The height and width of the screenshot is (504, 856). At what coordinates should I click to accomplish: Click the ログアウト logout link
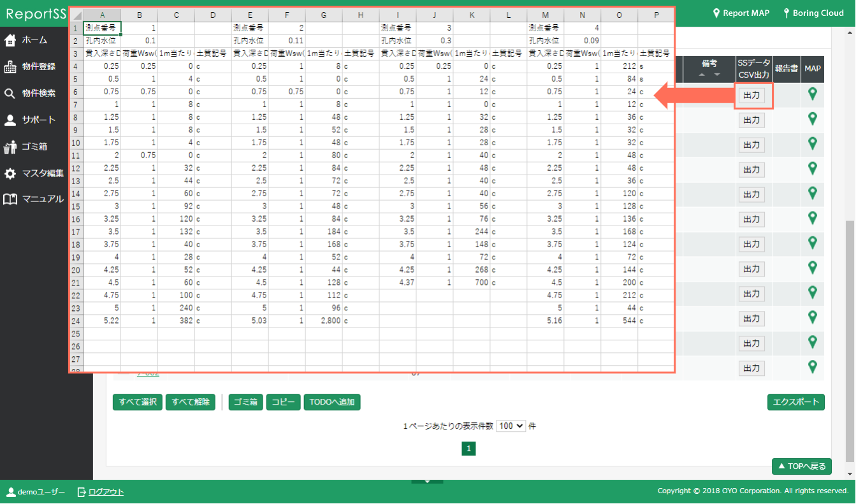tap(100, 492)
